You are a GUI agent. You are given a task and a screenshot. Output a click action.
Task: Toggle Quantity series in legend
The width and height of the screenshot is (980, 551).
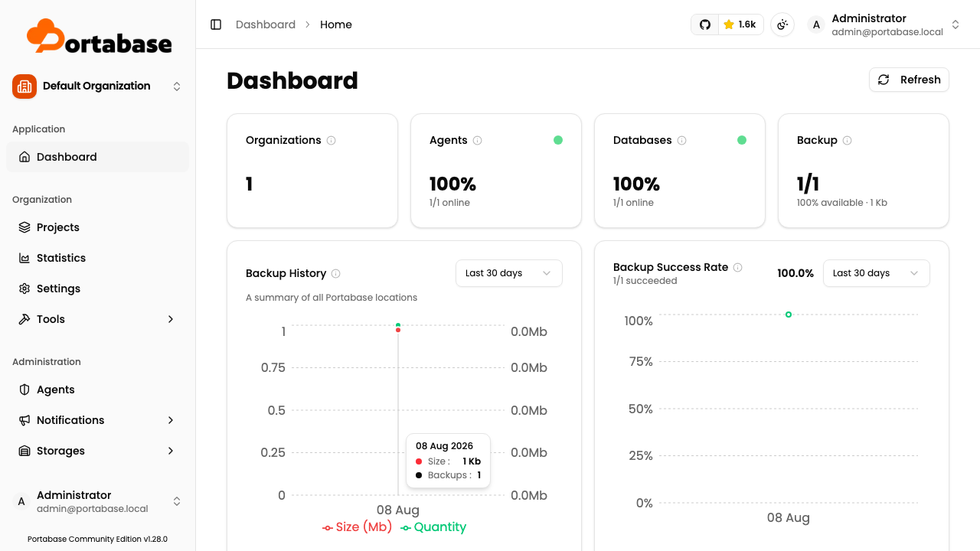(433, 527)
